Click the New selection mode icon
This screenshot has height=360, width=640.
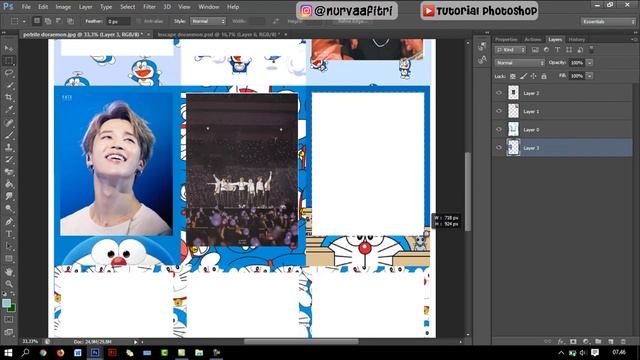(x=37, y=21)
